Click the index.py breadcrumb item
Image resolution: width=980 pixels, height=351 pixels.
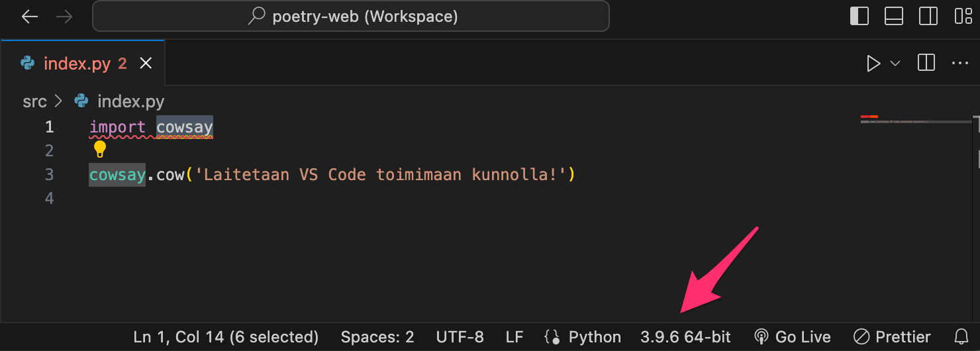[130, 101]
